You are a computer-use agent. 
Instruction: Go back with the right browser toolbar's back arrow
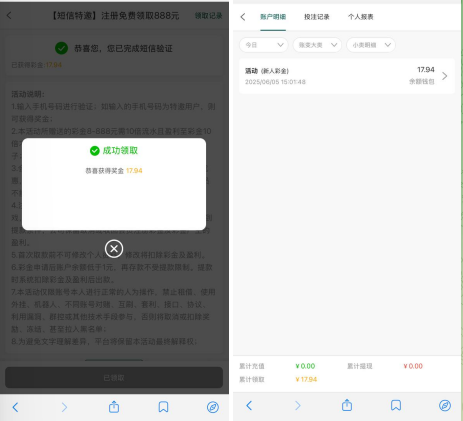(x=249, y=405)
